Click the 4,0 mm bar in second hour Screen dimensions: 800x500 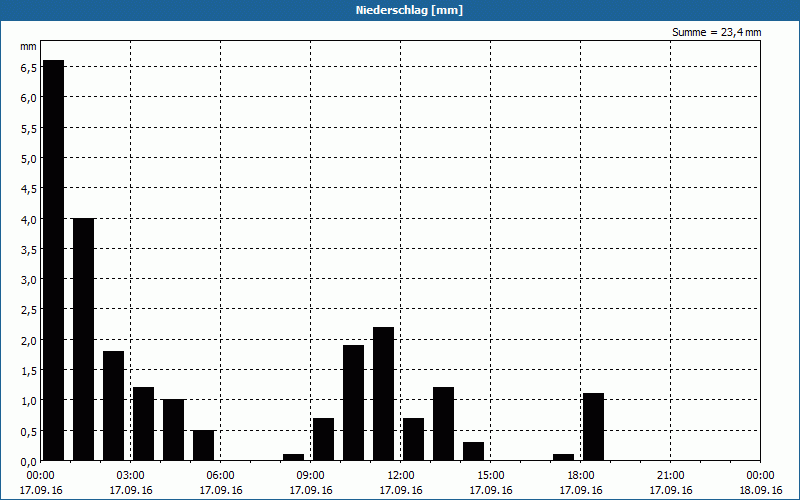coord(83,339)
